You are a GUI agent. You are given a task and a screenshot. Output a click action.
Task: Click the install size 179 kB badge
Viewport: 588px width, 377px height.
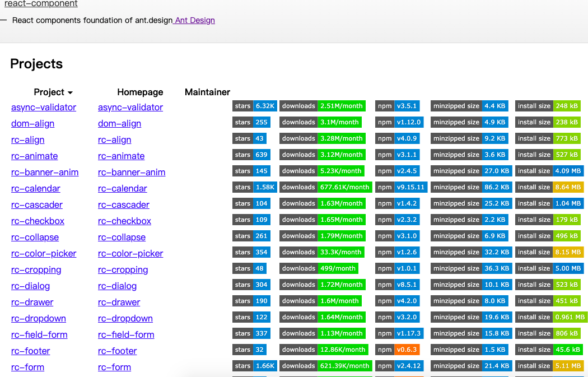(x=548, y=220)
